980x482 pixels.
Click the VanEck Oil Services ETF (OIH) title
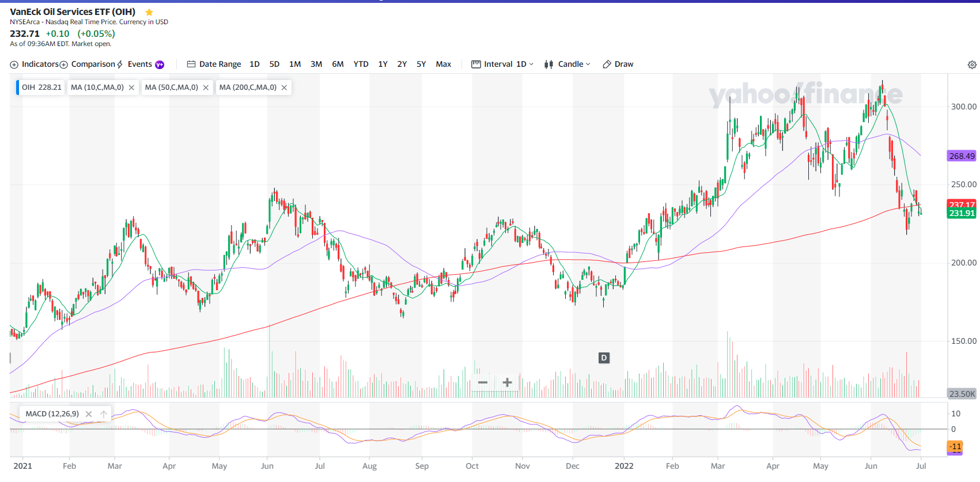[x=73, y=12]
